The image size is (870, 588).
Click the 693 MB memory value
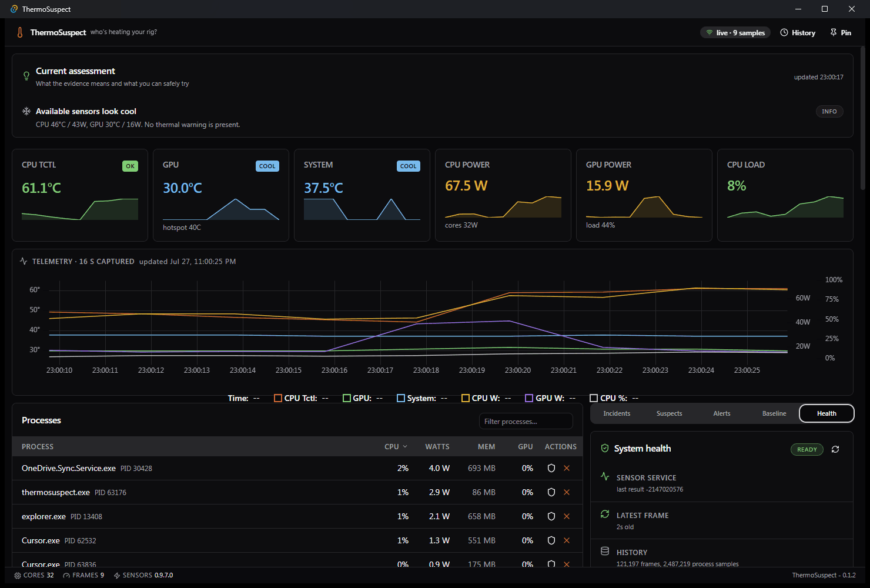coord(481,468)
